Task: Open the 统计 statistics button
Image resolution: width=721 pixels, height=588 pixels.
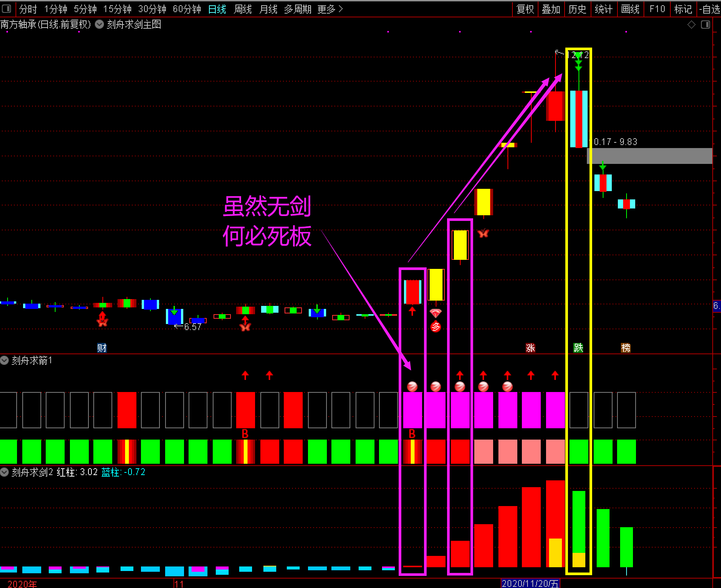Action: [603, 9]
